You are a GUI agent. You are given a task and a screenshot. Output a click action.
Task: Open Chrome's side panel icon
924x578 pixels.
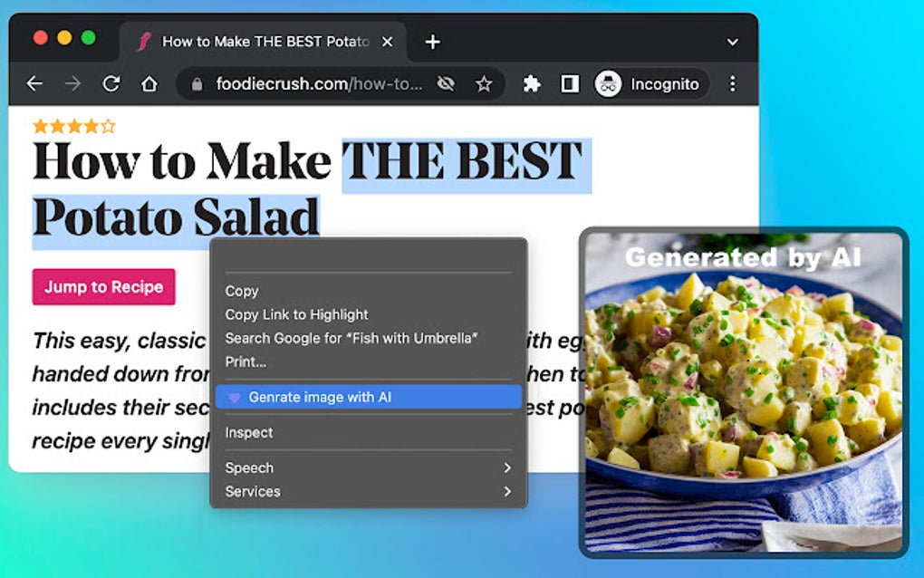pyautogui.click(x=570, y=83)
